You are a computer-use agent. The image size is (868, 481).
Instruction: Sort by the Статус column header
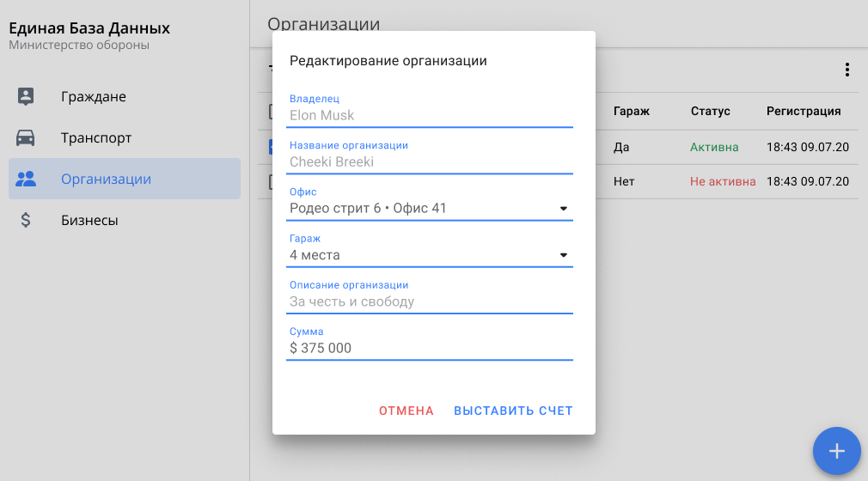[710, 111]
